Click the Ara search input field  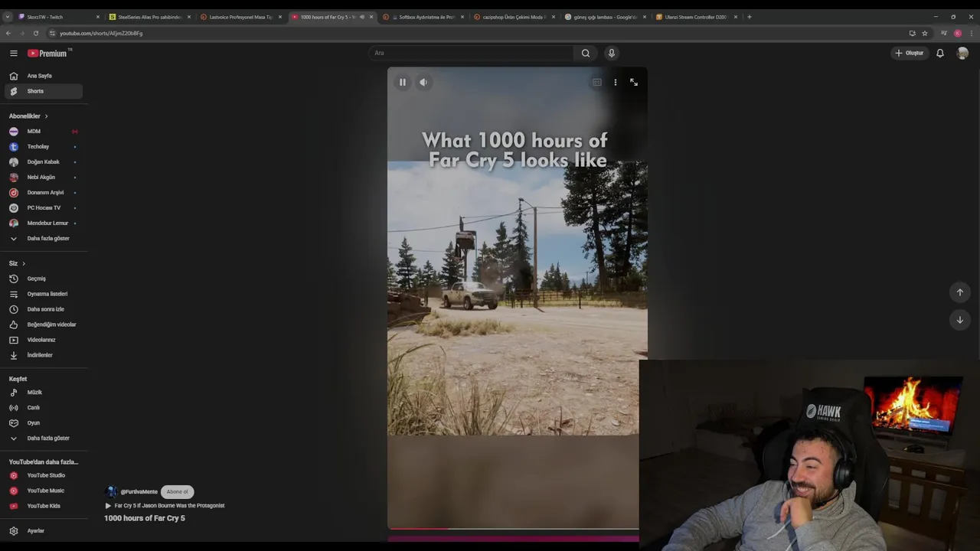pos(471,53)
